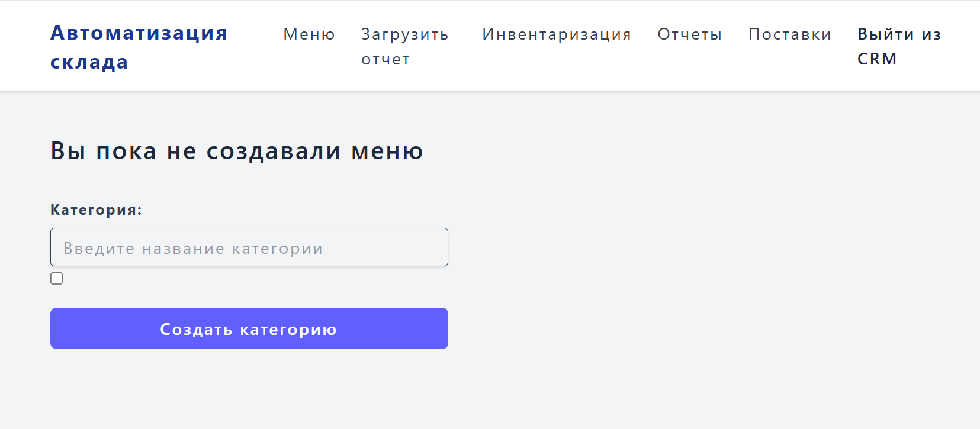Screen dimensions: 980x429
Task: Click Выйти из CRM in the header
Action: [899, 46]
